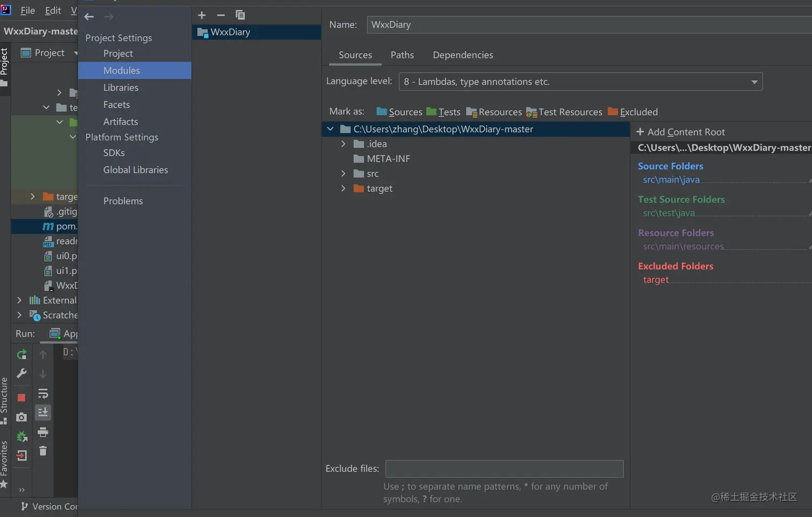This screenshot has width=812, height=517.
Task: Expand the .idea folder node
Action: (343, 144)
